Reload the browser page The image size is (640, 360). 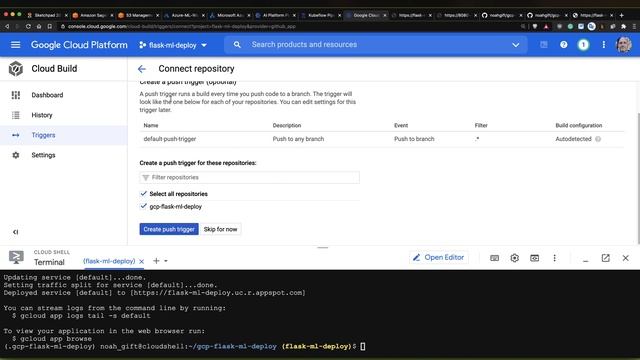pos(28,26)
